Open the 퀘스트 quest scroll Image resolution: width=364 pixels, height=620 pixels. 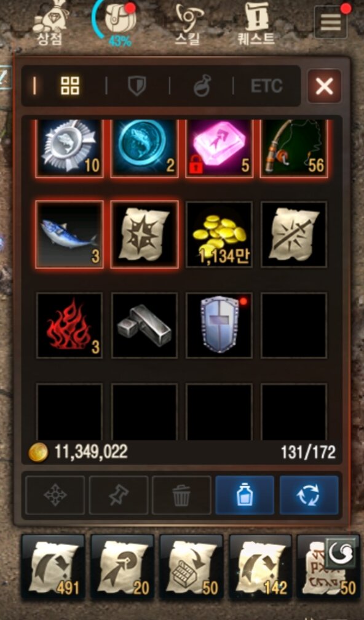point(256,23)
